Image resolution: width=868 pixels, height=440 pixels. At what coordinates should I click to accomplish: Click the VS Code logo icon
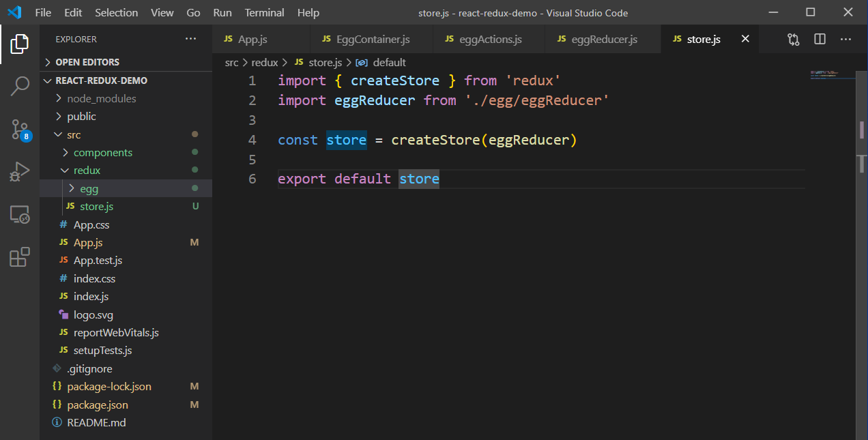point(14,12)
